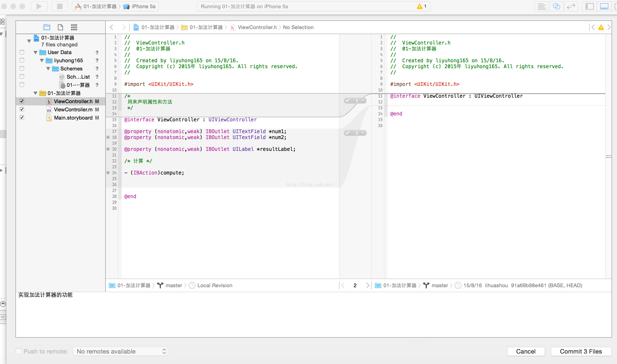Toggle the debug area panel
The height and width of the screenshot is (364, 617).
[604, 6]
